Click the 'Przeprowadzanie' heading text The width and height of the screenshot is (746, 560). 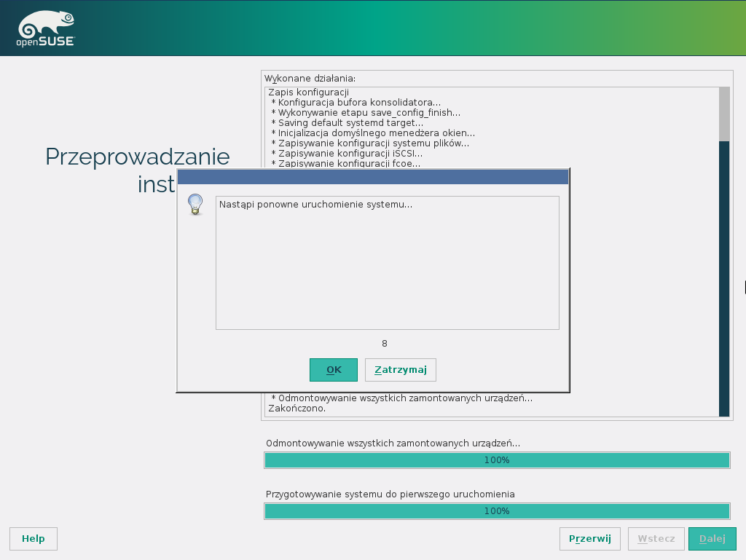click(137, 157)
